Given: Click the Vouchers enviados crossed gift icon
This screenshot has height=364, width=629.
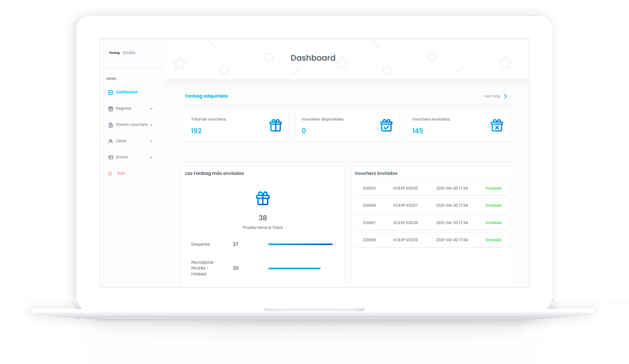Looking at the screenshot, I should (x=497, y=125).
